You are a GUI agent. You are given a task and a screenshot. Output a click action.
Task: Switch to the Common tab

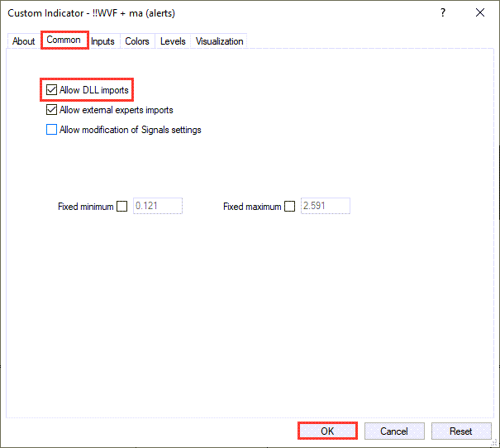pyautogui.click(x=64, y=40)
